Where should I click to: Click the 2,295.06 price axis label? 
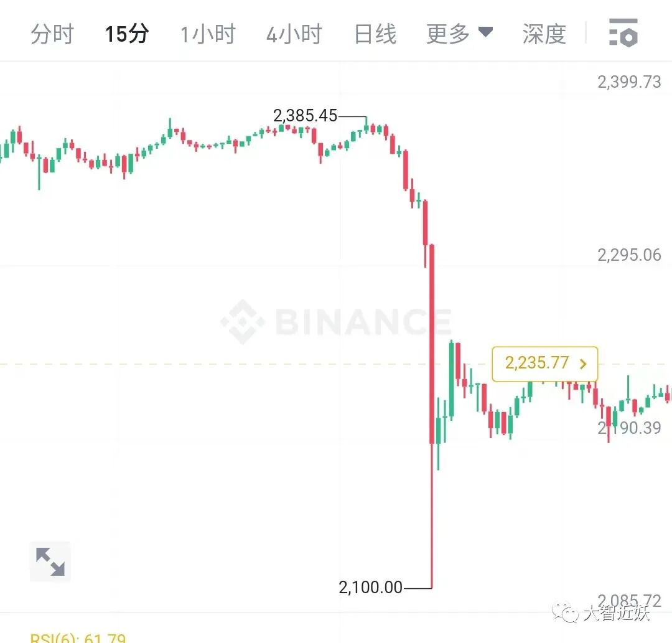629,255
